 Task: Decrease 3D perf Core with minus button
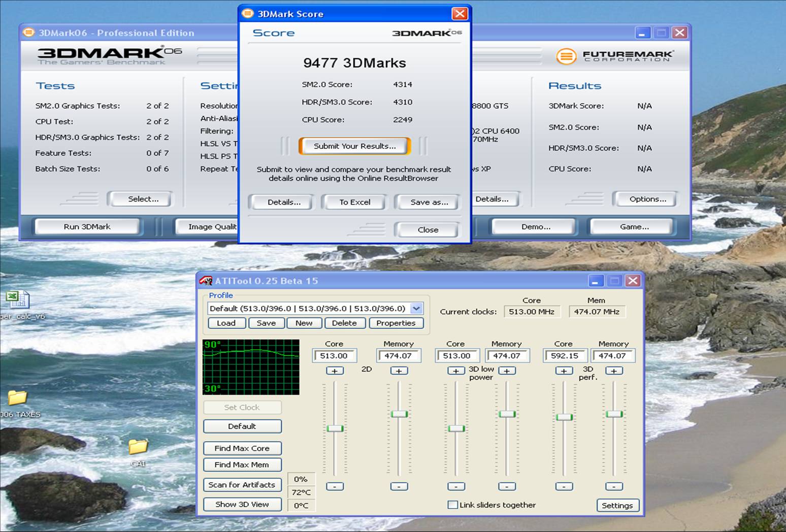click(x=564, y=486)
